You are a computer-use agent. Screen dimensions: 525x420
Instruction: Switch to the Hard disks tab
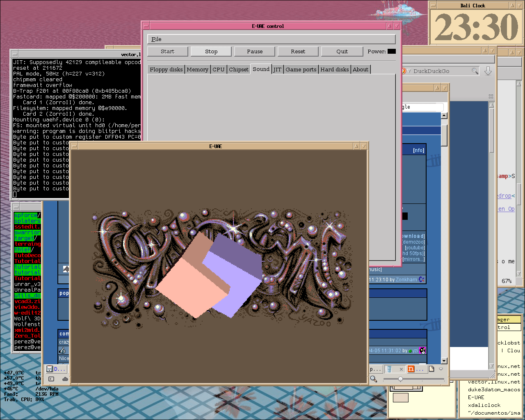tap(335, 69)
